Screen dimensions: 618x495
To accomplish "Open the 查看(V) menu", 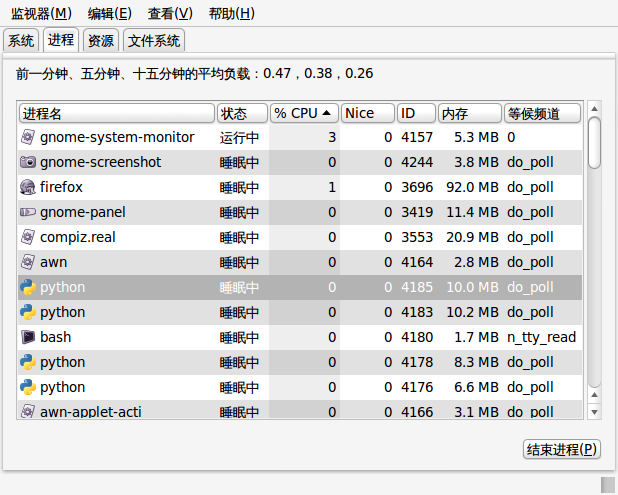I will point(170,14).
